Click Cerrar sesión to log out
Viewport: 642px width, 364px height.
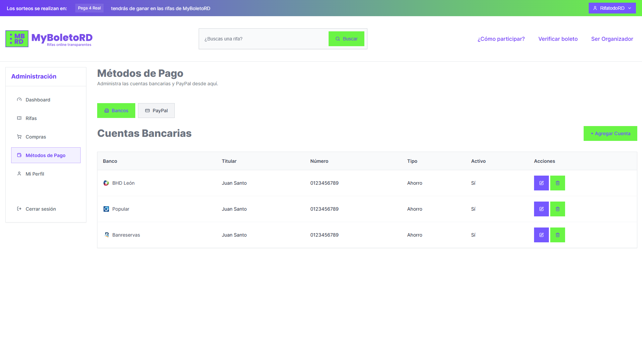click(40, 209)
